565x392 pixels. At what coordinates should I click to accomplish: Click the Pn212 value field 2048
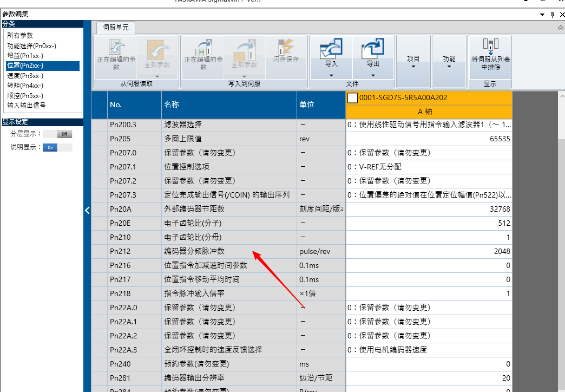(429, 251)
